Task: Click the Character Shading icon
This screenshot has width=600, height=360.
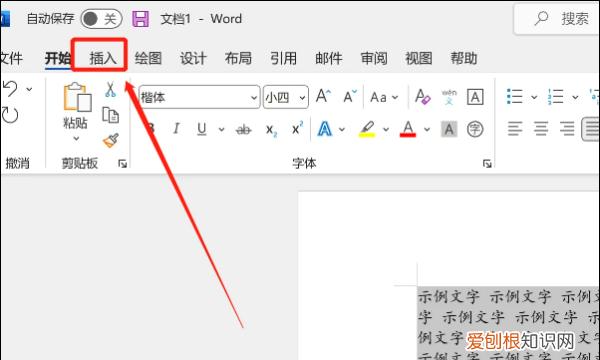Action: [x=449, y=129]
